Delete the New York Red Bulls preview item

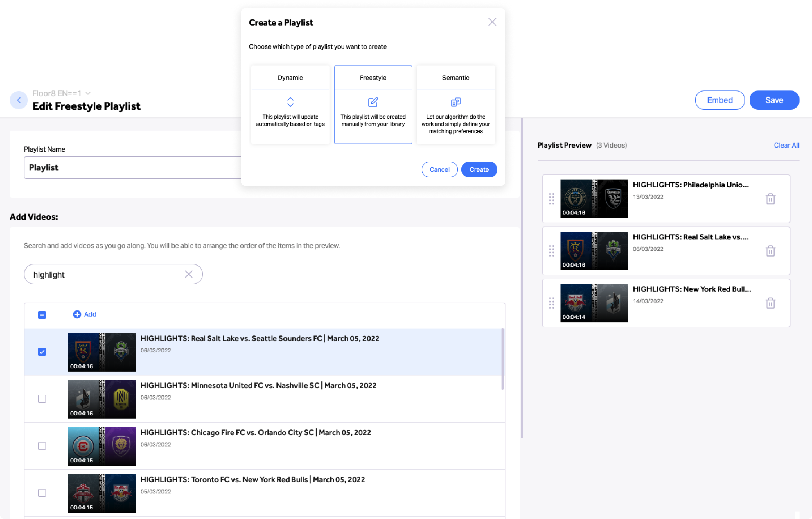pyautogui.click(x=770, y=303)
